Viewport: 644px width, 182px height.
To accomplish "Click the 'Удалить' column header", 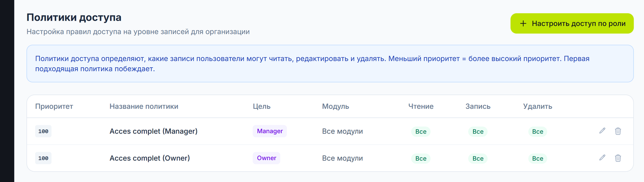I will [538, 106].
